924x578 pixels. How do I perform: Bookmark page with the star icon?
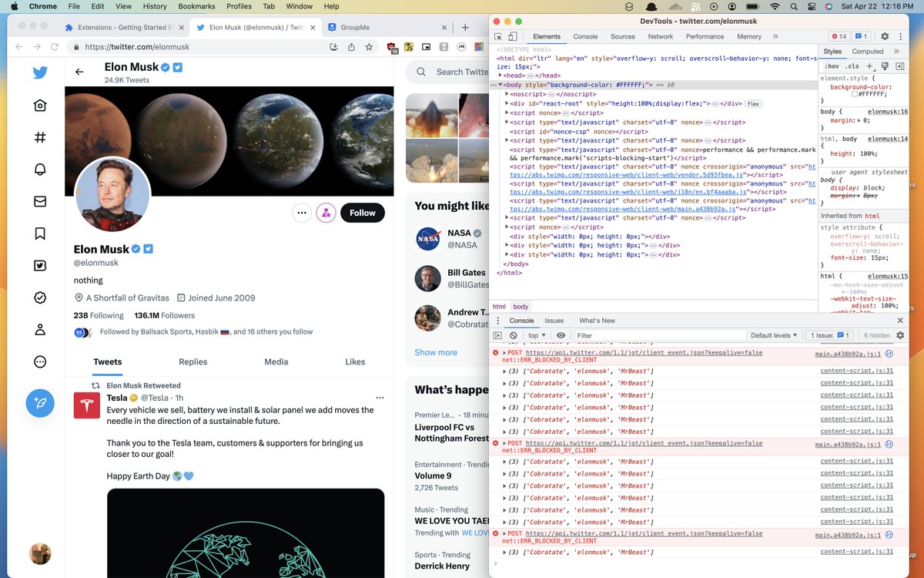(x=369, y=47)
